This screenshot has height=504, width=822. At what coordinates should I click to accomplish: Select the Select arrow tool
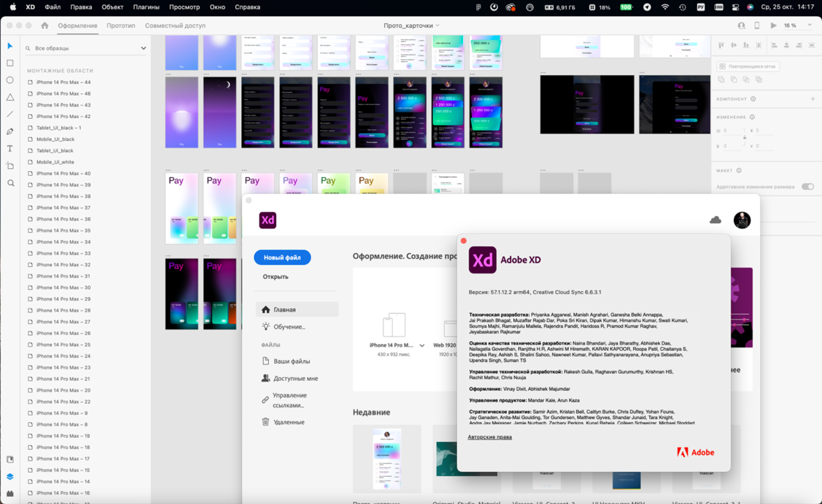click(x=10, y=46)
